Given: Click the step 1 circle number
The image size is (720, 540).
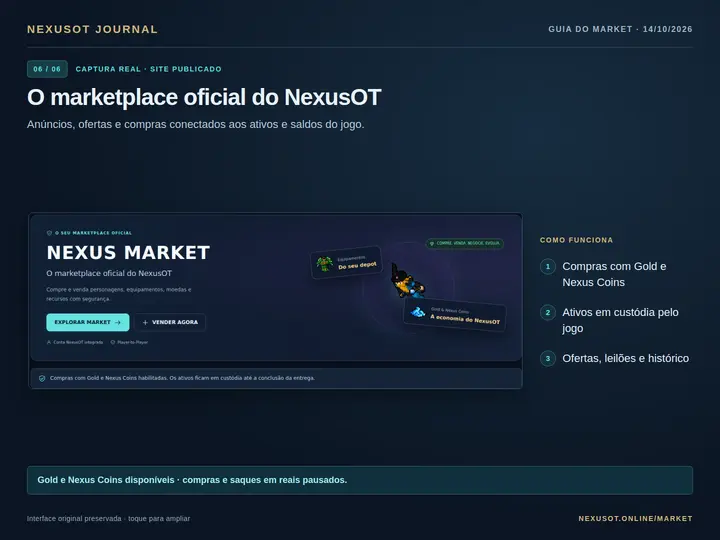Looking at the screenshot, I should pos(548,267).
